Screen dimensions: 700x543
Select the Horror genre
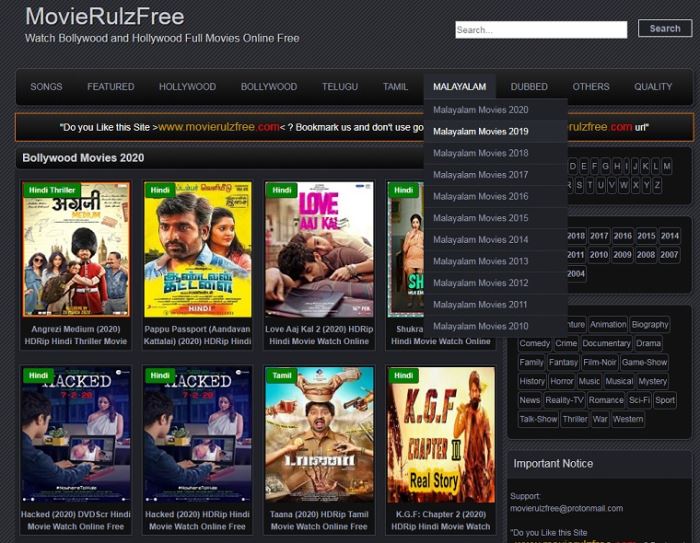click(562, 381)
